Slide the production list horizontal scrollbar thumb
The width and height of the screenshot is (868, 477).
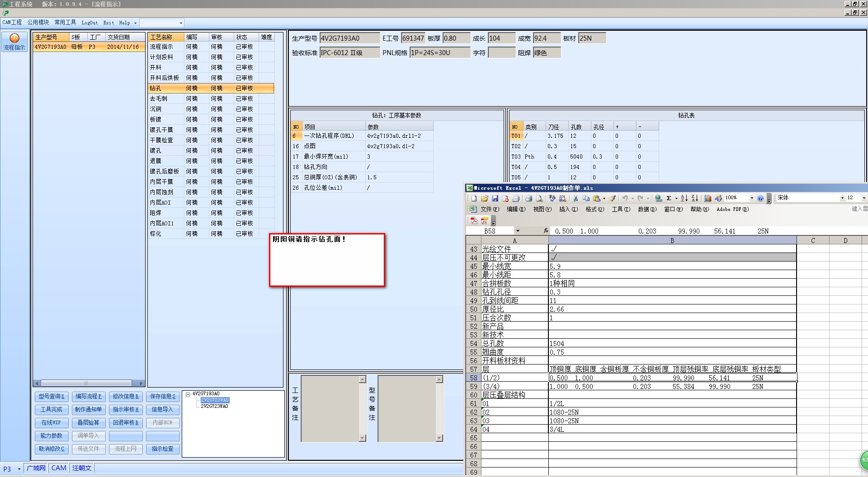coord(86,383)
